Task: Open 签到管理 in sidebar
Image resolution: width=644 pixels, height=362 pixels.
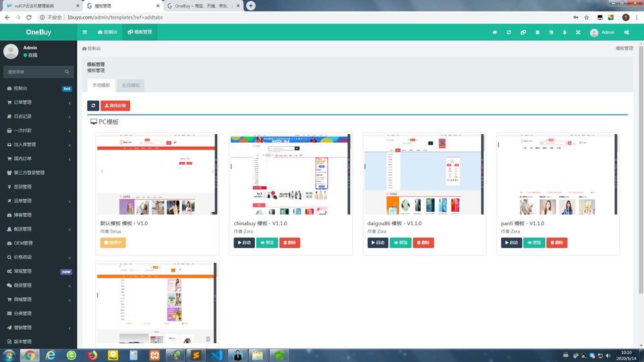Action: 39,187
